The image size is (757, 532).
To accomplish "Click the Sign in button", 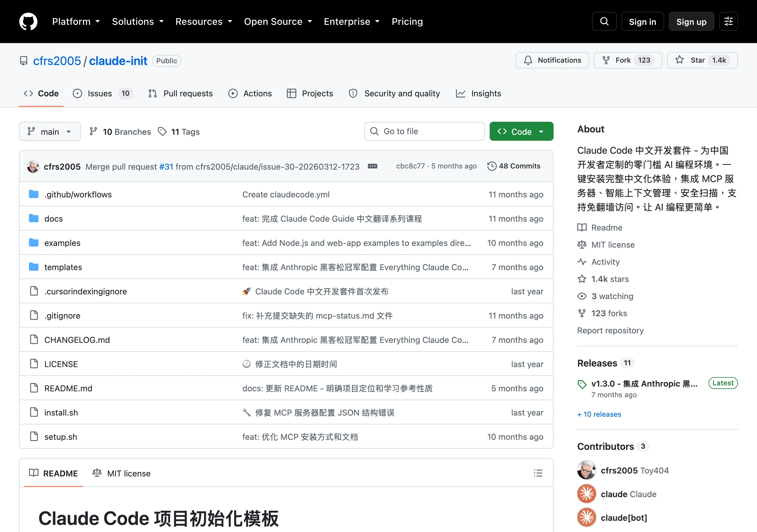I will coord(642,21).
